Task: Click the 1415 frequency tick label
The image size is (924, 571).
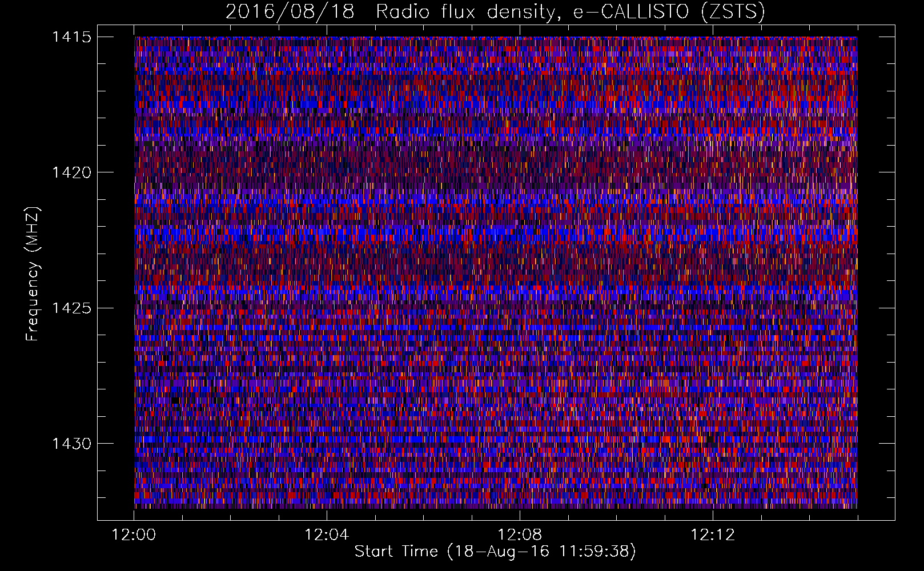Action: 71,37
